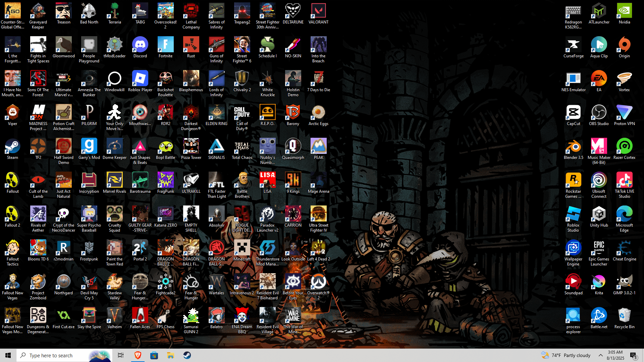Screen dimensions: 644x362
Task: Open the CapCut shortcut
Action: 574,115
